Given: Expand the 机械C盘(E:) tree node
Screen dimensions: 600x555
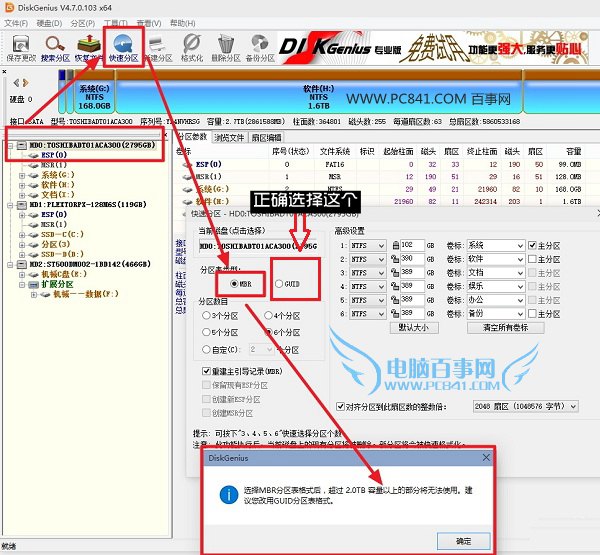Looking at the screenshot, I should coord(22,274).
